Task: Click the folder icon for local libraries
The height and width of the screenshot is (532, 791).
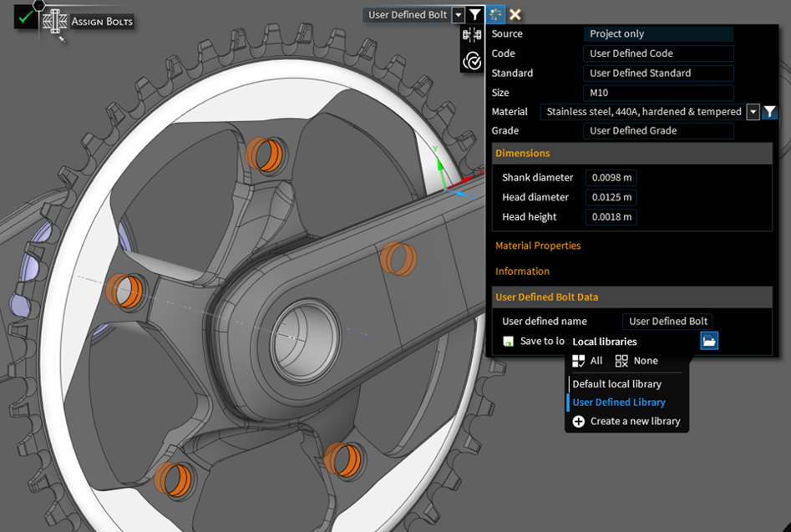Action: (x=708, y=341)
